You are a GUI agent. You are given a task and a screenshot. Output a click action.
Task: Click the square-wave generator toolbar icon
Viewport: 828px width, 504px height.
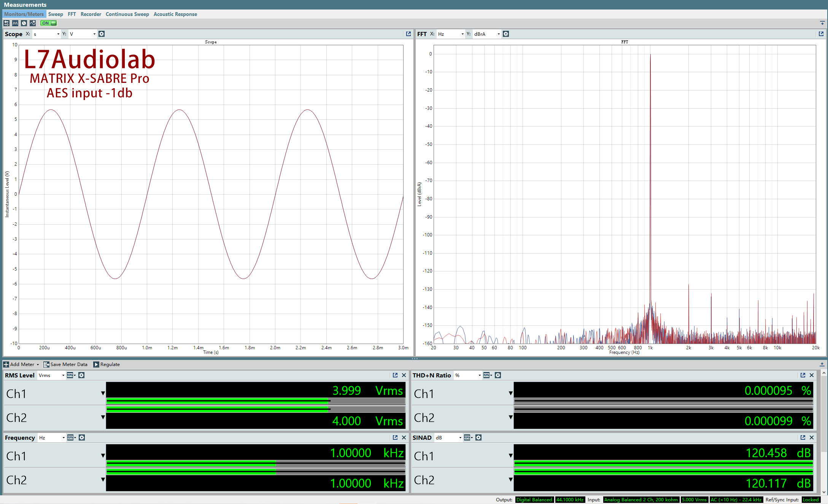pos(15,23)
